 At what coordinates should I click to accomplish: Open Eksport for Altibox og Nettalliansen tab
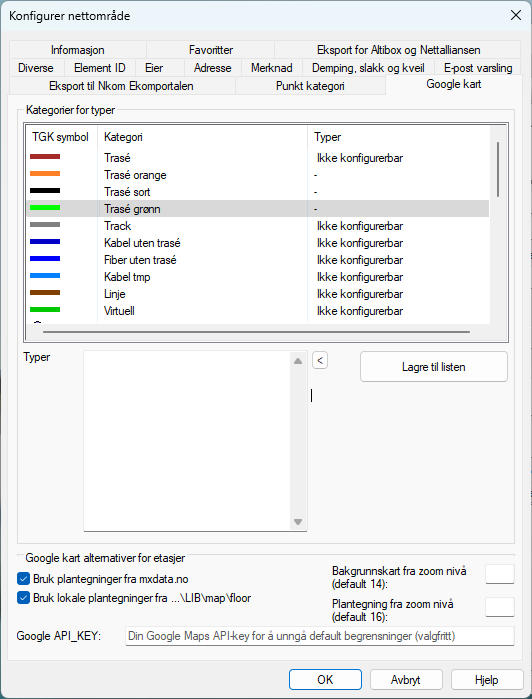pyautogui.click(x=398, y=49)
